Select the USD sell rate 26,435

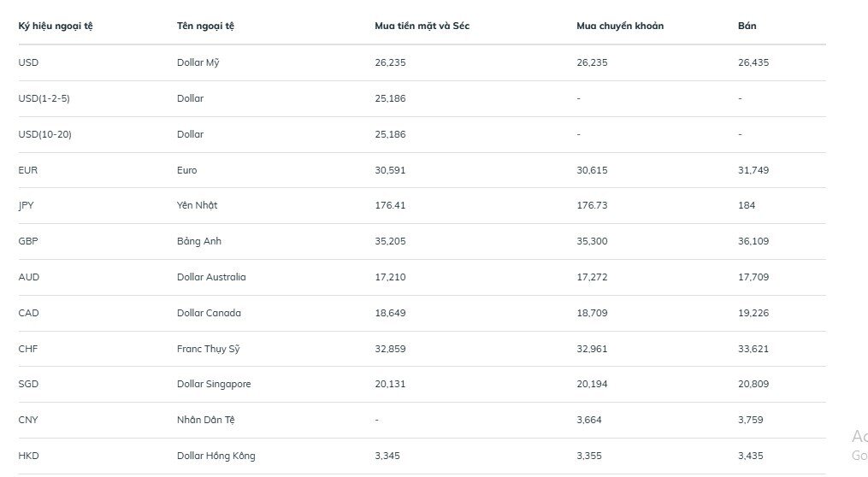[x=753, y=62]
